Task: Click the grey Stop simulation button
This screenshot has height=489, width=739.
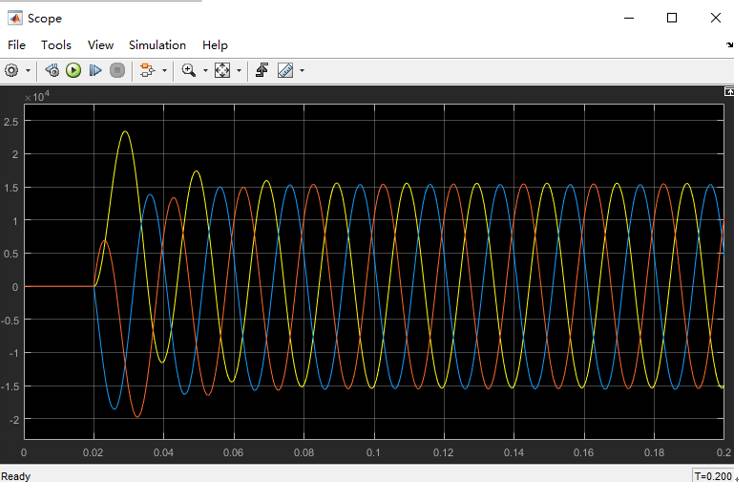Action: click(x=117, y=71)
